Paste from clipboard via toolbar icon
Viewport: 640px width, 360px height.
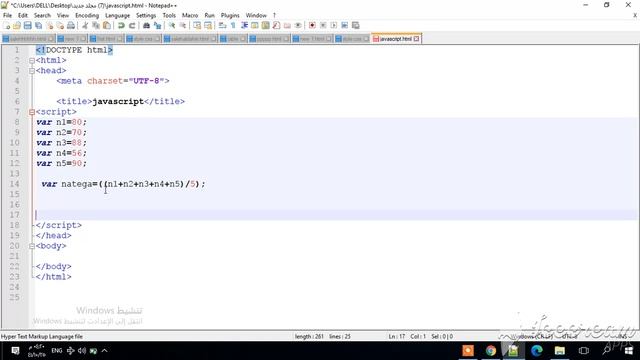(x=107, y=25)
